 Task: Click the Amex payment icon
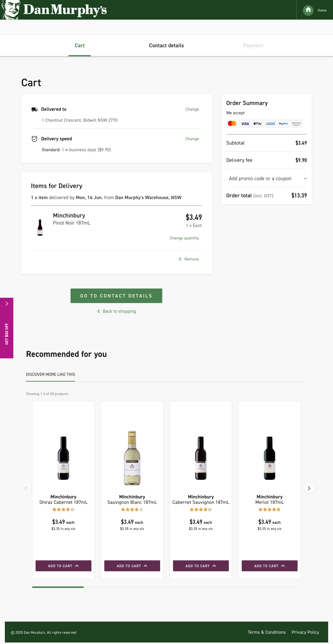point(270,123)
